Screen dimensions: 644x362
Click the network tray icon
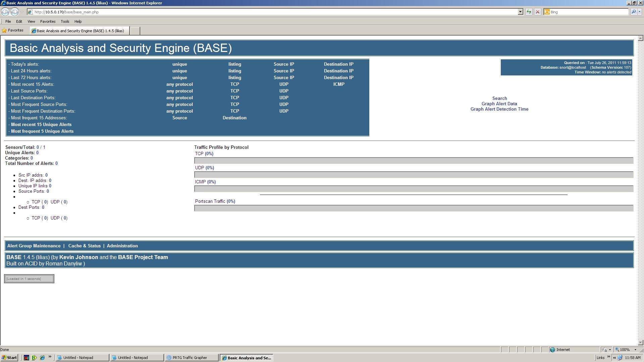[620, 358]
